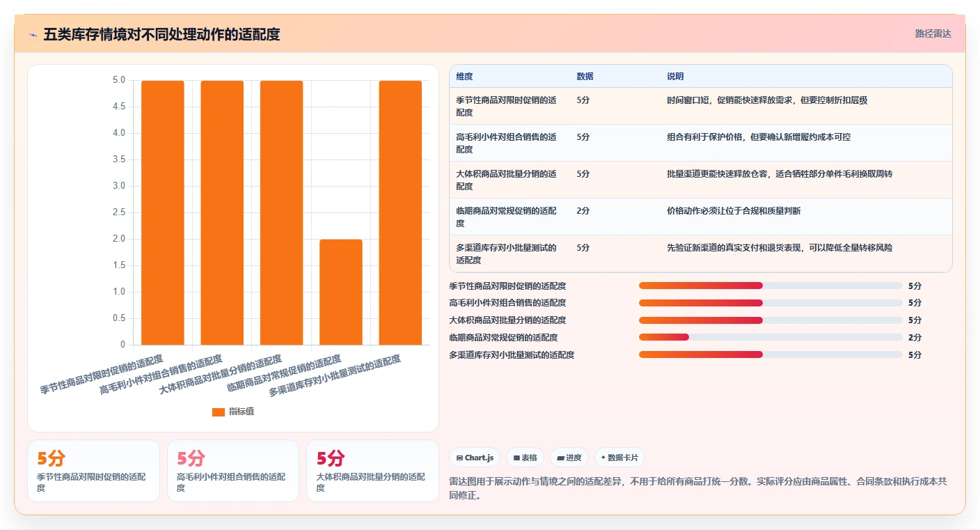Screen dimensions: 980x530
Task: Click the 季节性商品对限时促销 progress bar
Action: tap(770, 286)
